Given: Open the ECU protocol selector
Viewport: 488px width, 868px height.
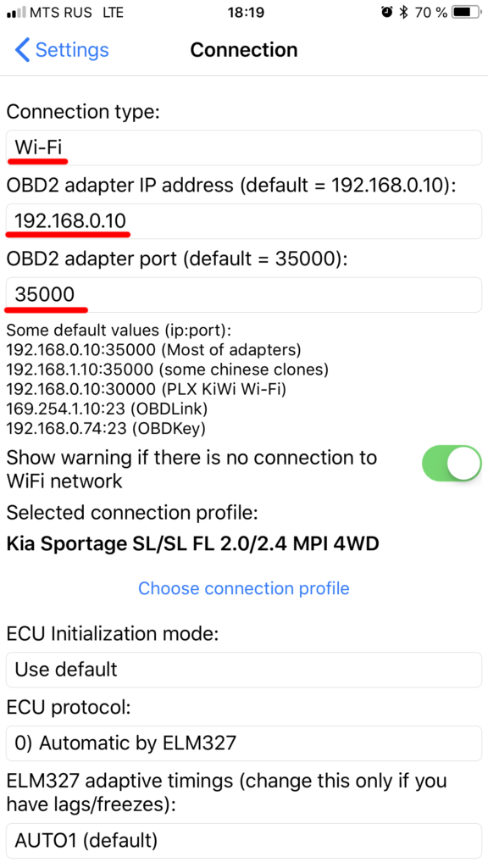Looking at the screenshot, I should (244, 743).
